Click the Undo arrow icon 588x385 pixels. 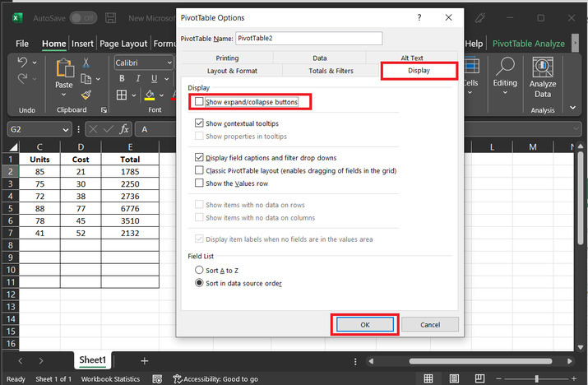[22, 63]
